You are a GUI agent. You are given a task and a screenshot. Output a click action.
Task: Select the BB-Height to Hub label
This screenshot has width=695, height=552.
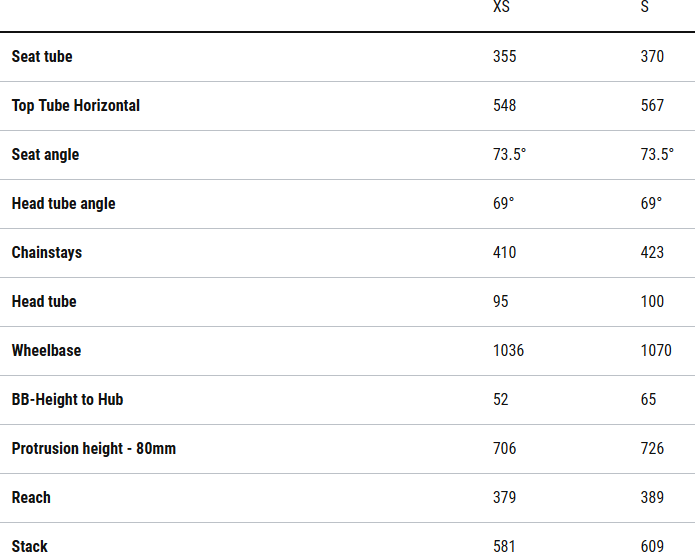pyautogui.click(x=67, y=400)
